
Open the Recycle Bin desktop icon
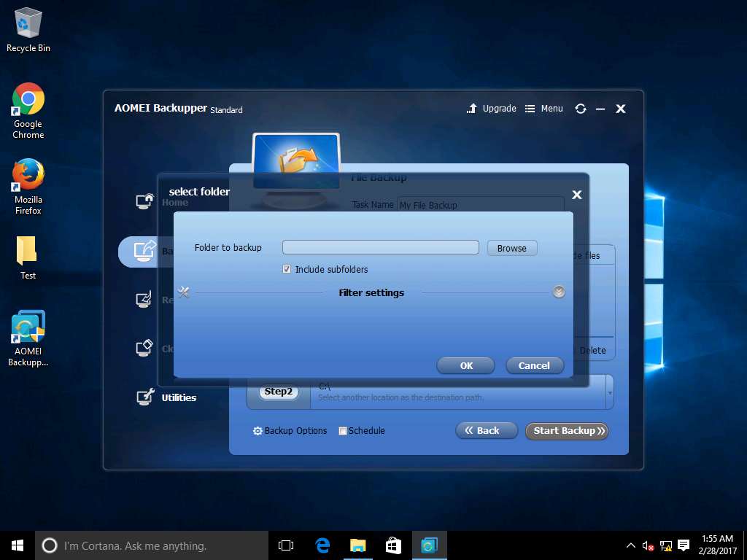28,29
